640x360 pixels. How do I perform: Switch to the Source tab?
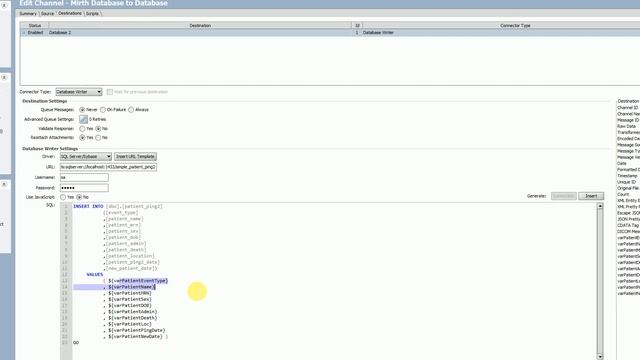(47, 13)
